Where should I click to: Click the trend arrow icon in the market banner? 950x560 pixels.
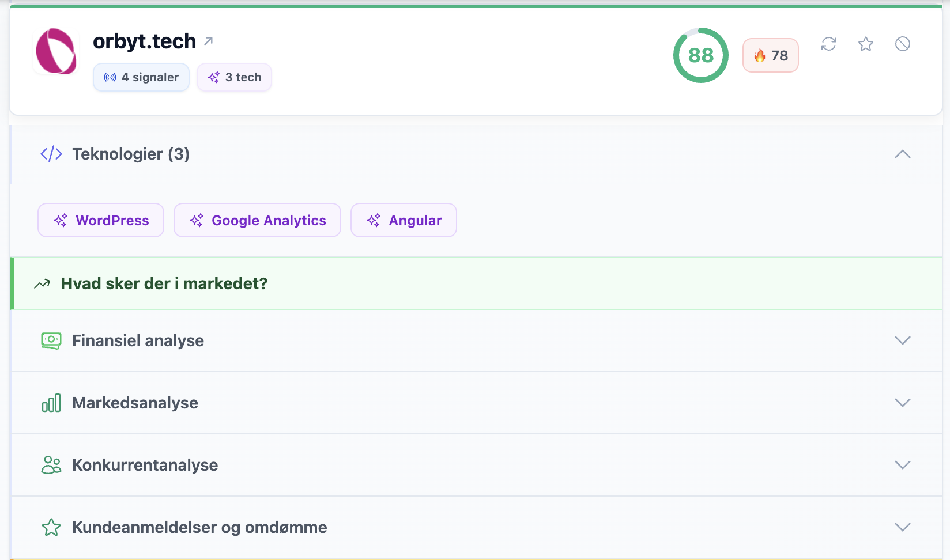[x=42, y=283]
